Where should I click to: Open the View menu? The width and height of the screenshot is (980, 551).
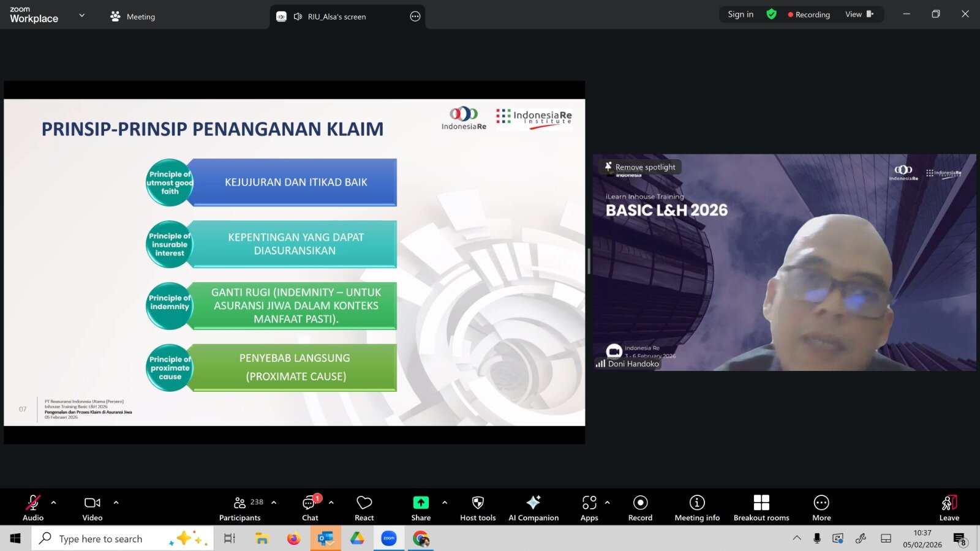point(859,14)
